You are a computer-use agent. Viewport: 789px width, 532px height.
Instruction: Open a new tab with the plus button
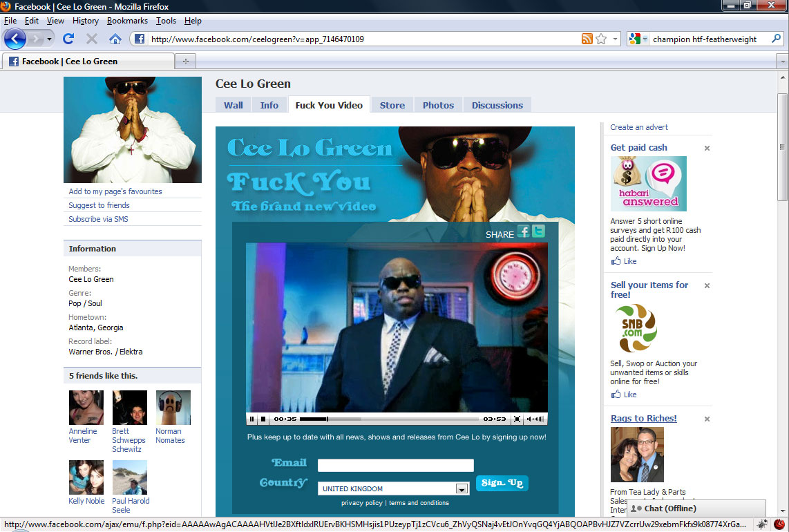pyautogui.click(x=186, y=61)
